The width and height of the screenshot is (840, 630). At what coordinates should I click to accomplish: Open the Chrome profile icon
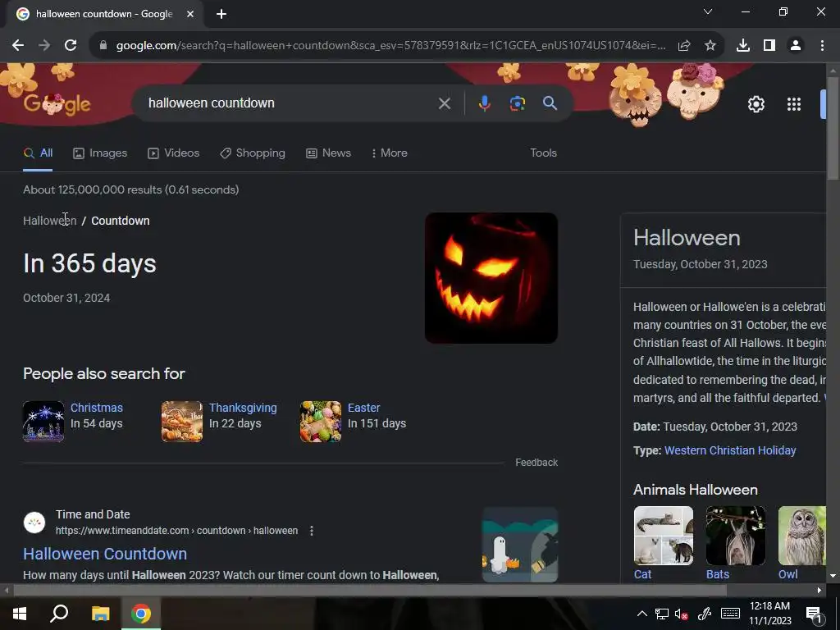pyautogui.click(x=796, y=46)
